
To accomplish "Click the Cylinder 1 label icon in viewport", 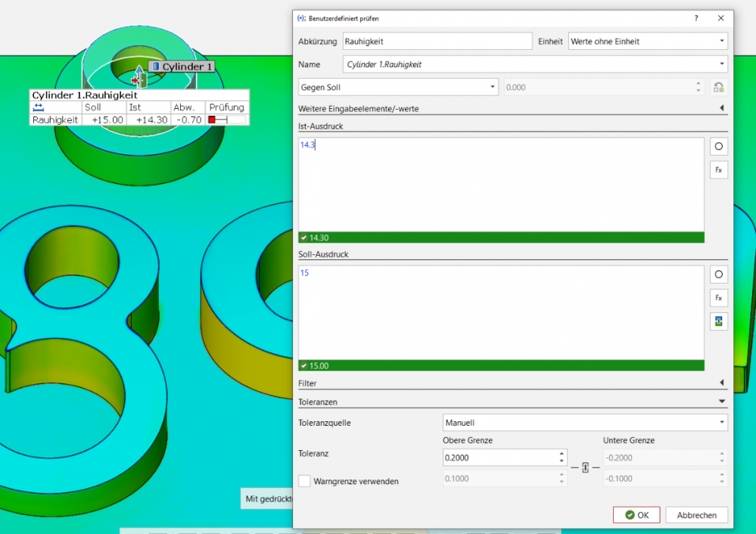I will pos(156,67).
